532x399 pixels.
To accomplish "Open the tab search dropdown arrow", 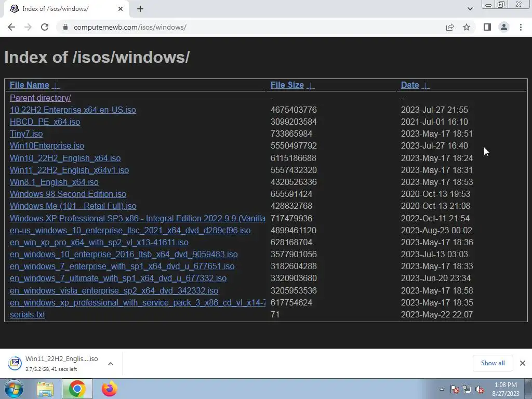I will [x=470, y=9].
